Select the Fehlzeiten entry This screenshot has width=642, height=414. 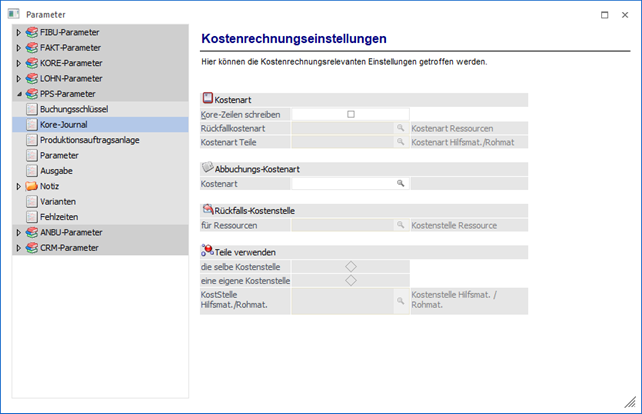tap(59, 217)
